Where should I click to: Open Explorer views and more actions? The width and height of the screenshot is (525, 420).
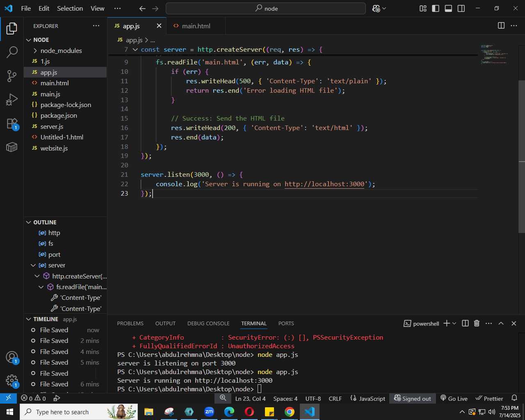click(96, 25)
